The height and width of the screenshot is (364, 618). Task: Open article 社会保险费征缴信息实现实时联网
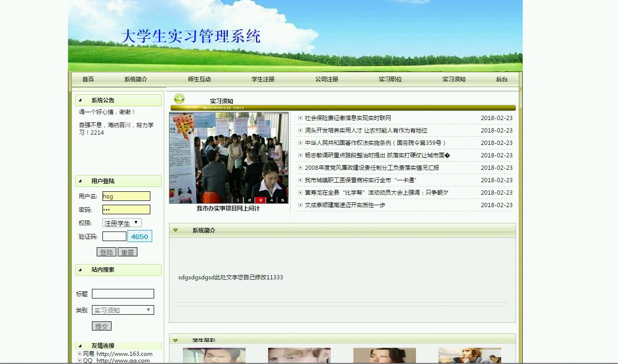pyautogui.click(x=348, y=118)
